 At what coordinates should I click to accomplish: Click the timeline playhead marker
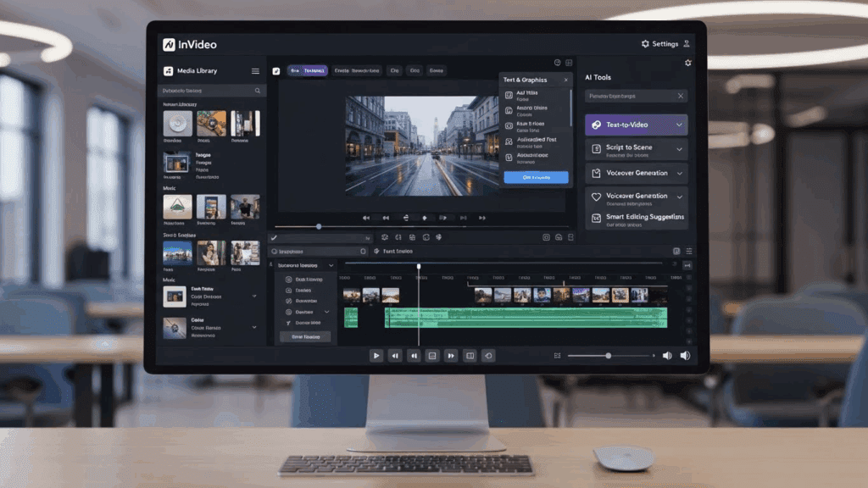(418, 266)
